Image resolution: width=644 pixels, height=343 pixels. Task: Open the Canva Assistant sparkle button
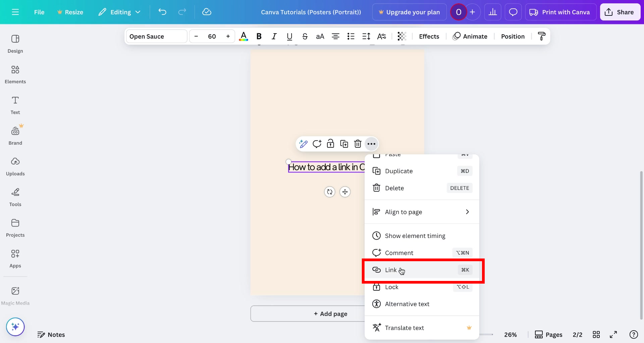(15, 327)
